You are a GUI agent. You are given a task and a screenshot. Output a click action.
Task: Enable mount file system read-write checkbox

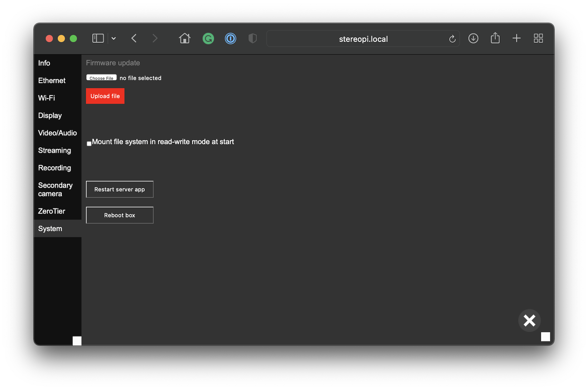89,143
